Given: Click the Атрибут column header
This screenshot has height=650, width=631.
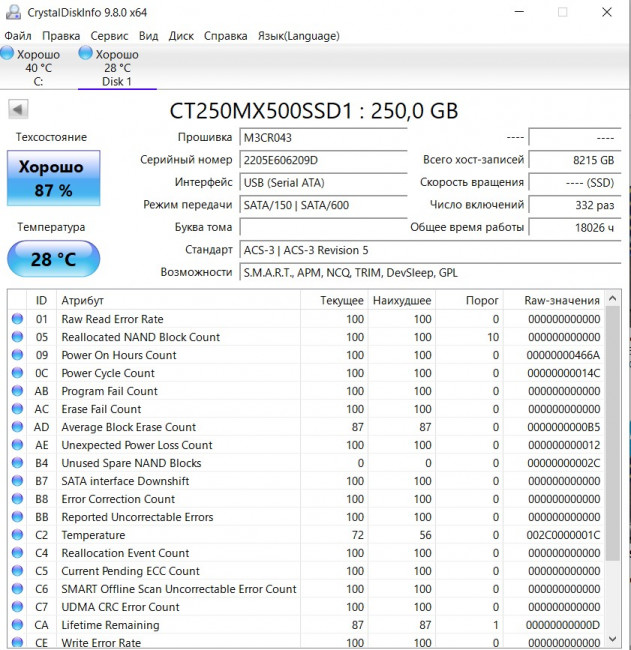Looking at the screenshot, I should point(178,300).
